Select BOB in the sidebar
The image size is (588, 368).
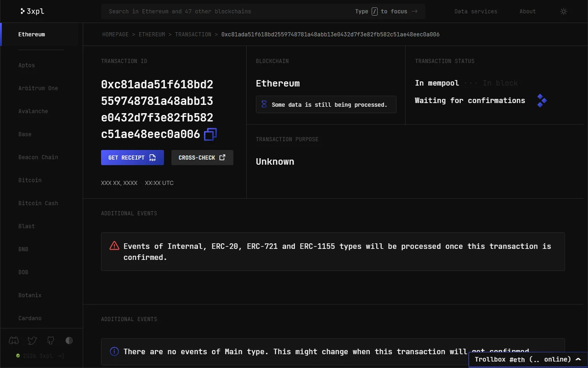coord(23,272)
